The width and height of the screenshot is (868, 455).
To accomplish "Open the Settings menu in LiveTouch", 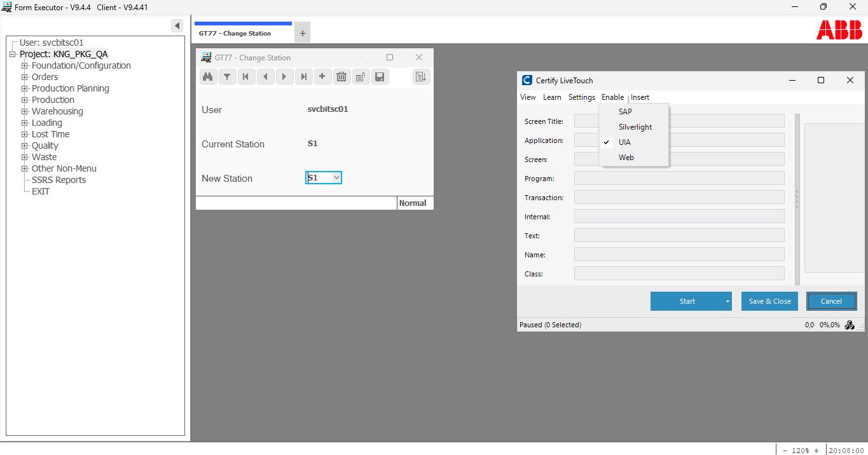I will (x=581, y=97).
